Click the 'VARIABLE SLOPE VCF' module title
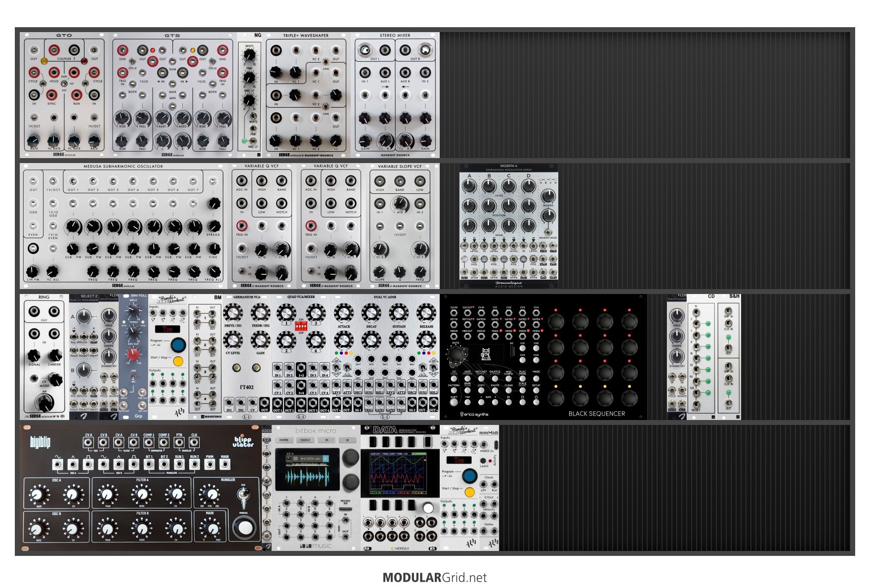Image resolution: width=870 pixels, height=588 pixels. tap(400, 167)
